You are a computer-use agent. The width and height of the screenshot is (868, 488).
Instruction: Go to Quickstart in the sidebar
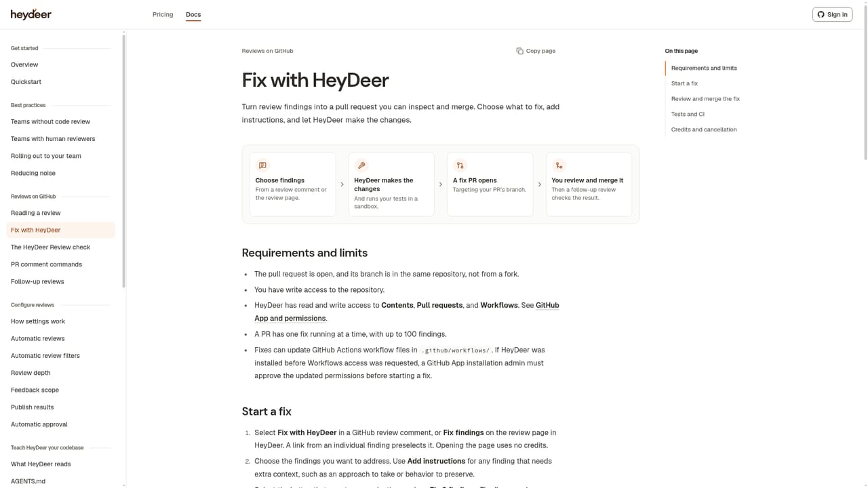click(x=60, y=82)
